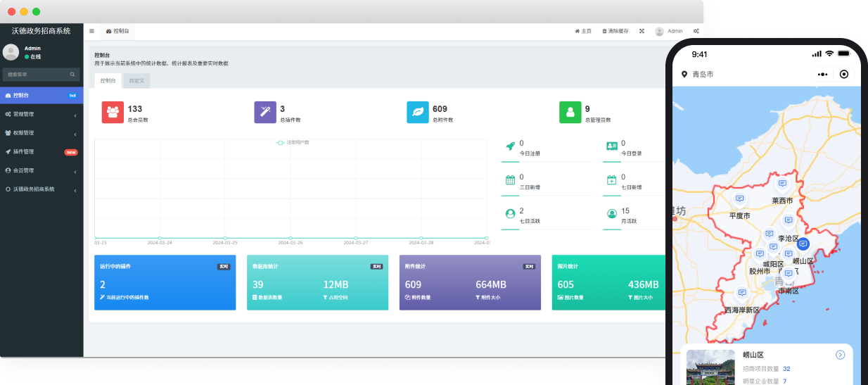Tap the 西海岸新区 map marker pin
This screenshot has height=385, width=868.
[x=741, y=293]
